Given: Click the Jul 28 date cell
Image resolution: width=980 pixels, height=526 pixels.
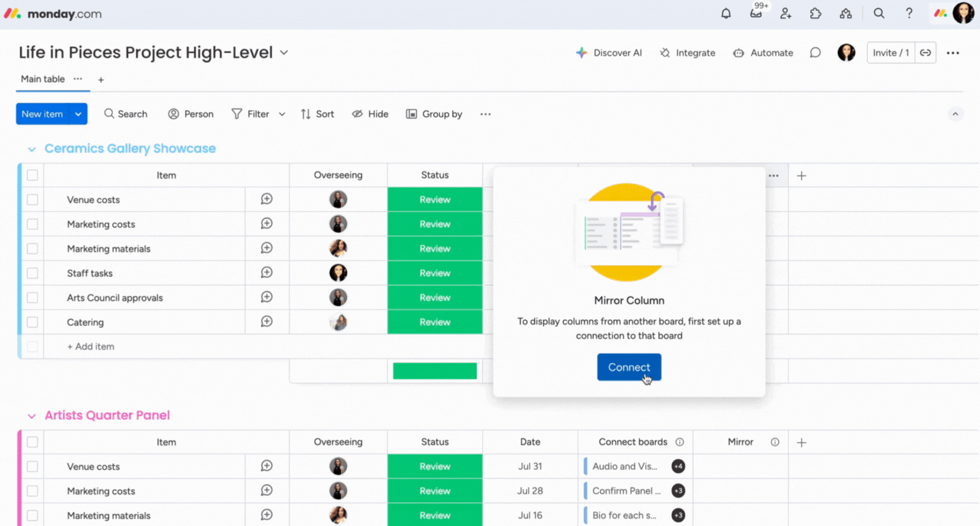Looking at the screenshot, I should click(530, 491).
